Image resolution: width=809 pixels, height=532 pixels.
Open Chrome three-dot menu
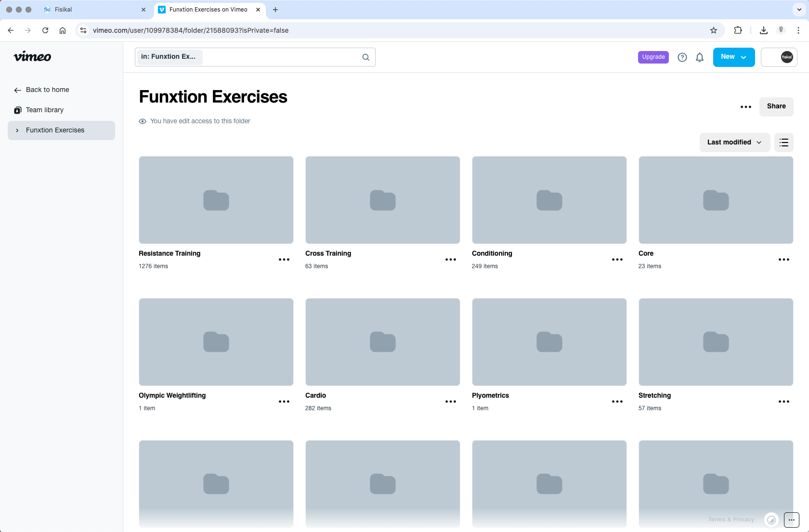tap(798, 30)
